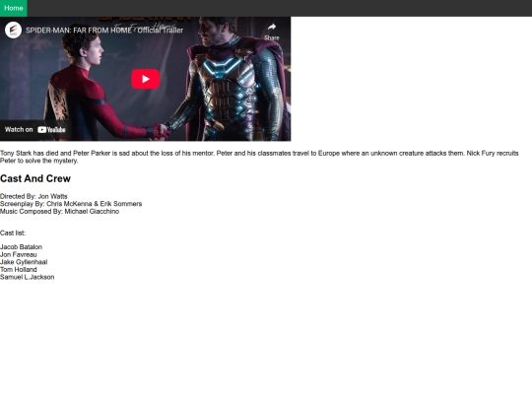Select the 'Cast And Crew' heading
This screenshot has height=399, width=532.
[35, 178]
